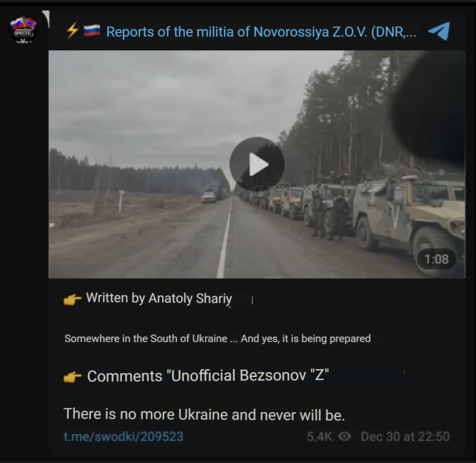Click the pointing hand emoji beside 'Written by'
The width and height of the screenshot is (476, 463).
pyautogui.click(x=72, y=299)
